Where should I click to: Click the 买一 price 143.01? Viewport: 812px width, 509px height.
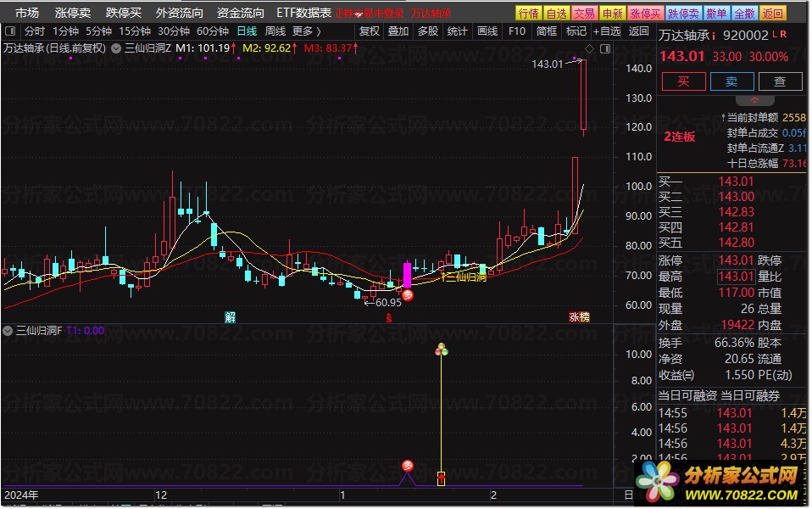736,182
